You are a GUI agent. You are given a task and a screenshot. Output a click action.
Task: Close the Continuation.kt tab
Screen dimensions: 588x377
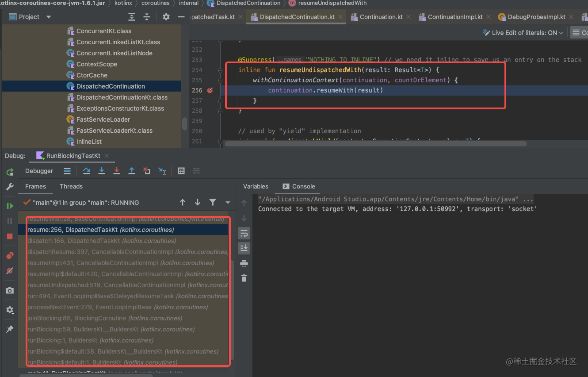409,17
